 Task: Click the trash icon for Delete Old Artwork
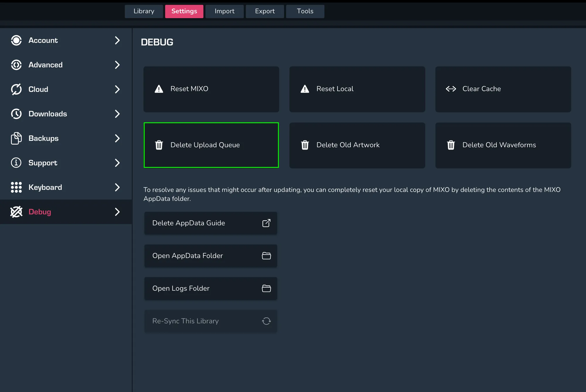[305, 145]
